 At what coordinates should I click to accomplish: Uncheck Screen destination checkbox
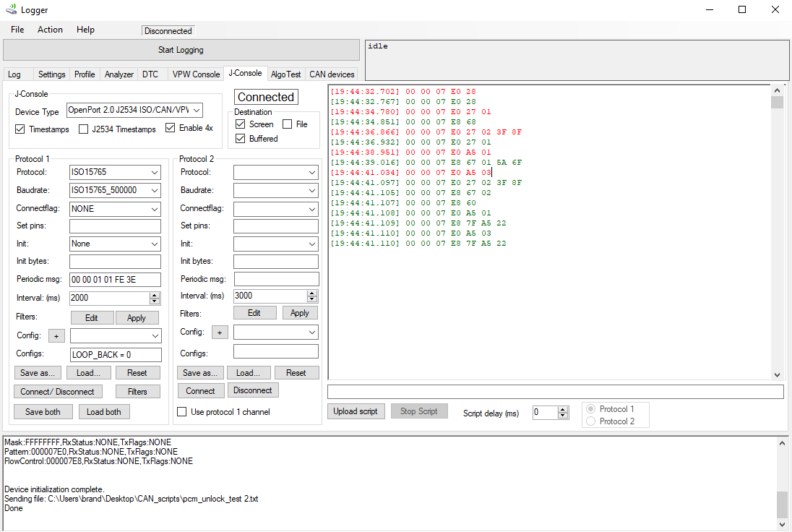(x=241, y=124)
